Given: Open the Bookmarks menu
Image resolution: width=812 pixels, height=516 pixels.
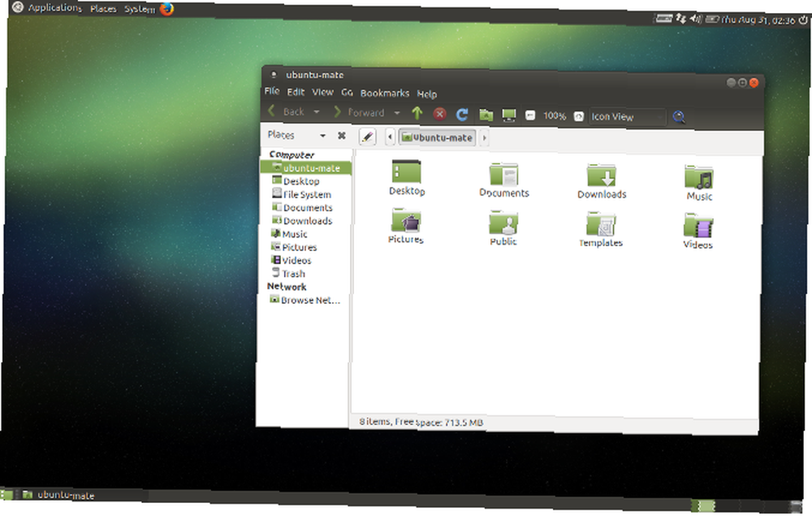Looking at the screenshot, I should click(385, 93).
